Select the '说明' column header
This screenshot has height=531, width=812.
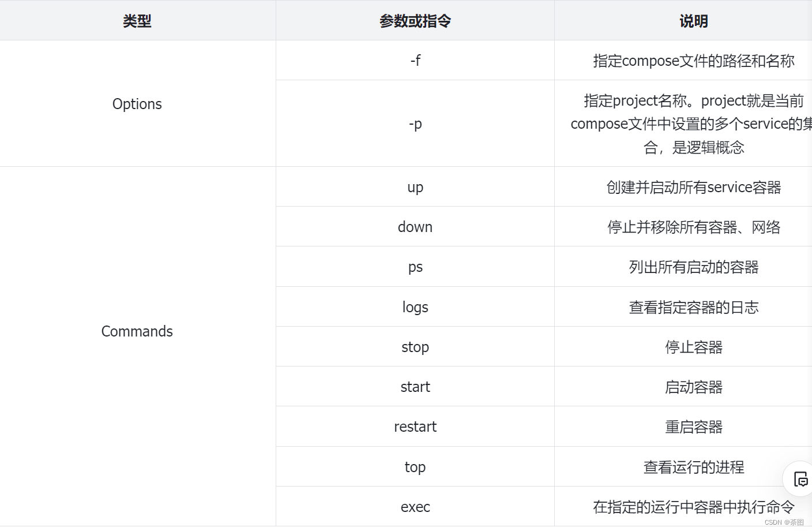point(683,21)
